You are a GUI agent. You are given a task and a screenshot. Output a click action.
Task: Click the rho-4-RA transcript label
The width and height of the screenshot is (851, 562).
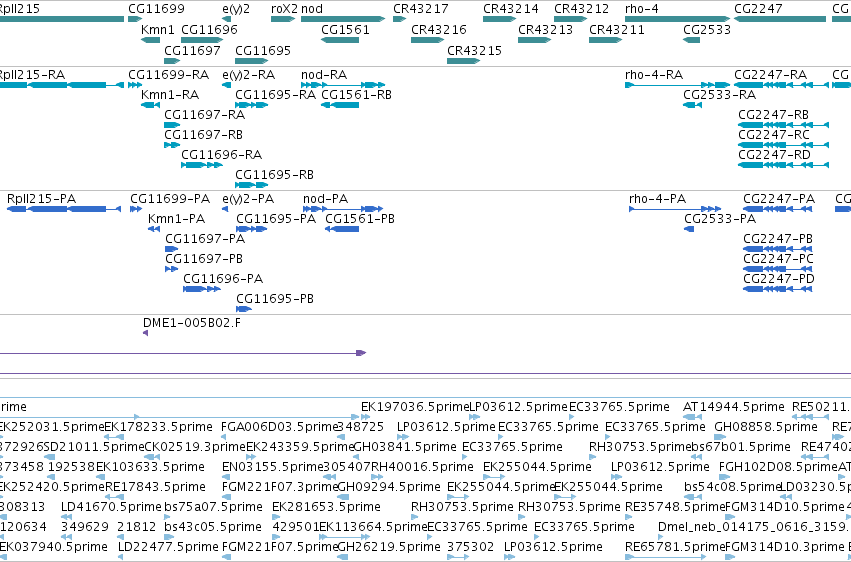[x=654, y=75]
